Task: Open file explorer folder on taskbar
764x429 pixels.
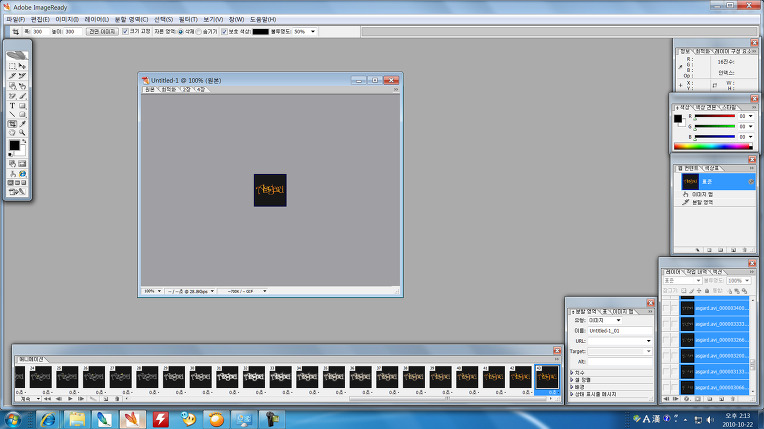Action: click(76, 419)
